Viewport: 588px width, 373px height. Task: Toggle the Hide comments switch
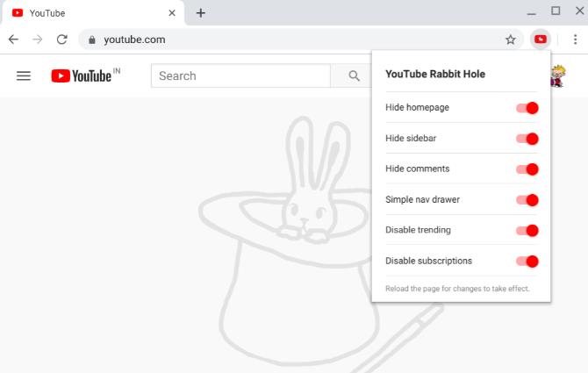click(x=527, y=169)
